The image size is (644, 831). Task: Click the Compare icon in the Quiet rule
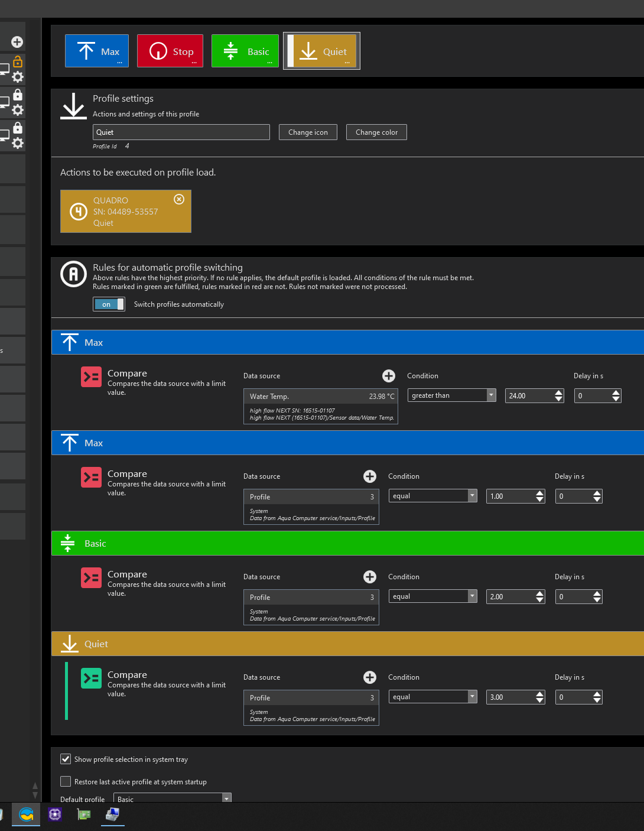(x=91, y=678)
